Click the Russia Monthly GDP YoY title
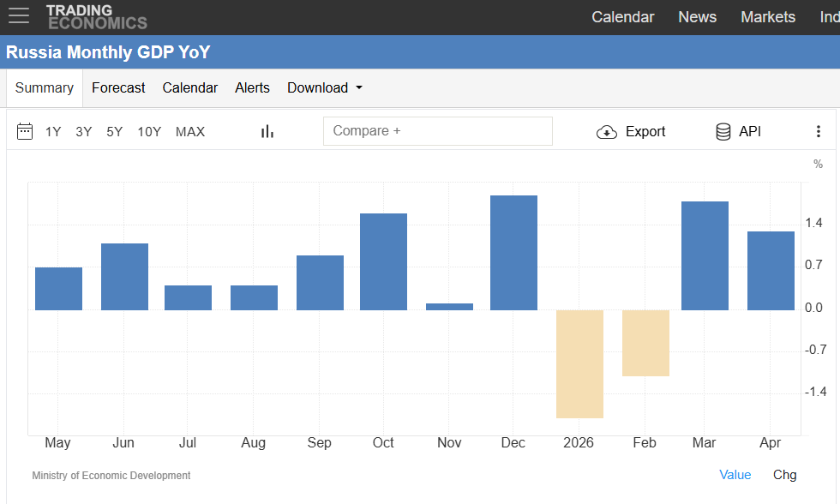This screenshot has width=840, height=504. pos(108,52)
